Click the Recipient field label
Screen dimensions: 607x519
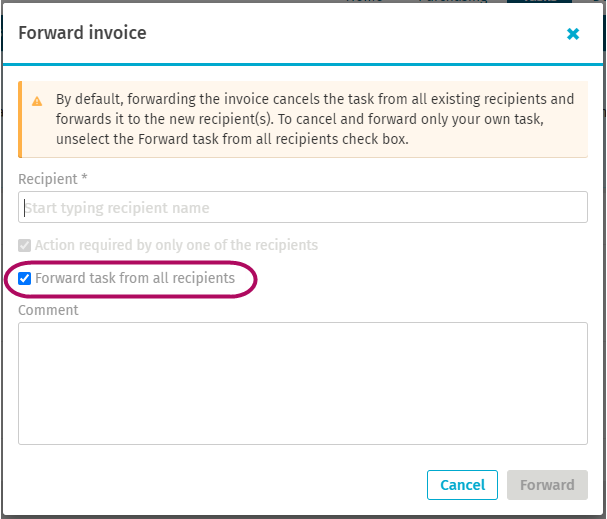coord(48,179)
